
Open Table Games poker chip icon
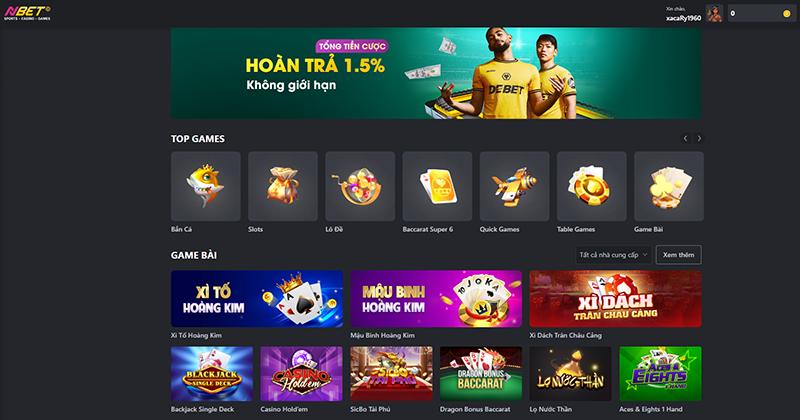point(592,186)
